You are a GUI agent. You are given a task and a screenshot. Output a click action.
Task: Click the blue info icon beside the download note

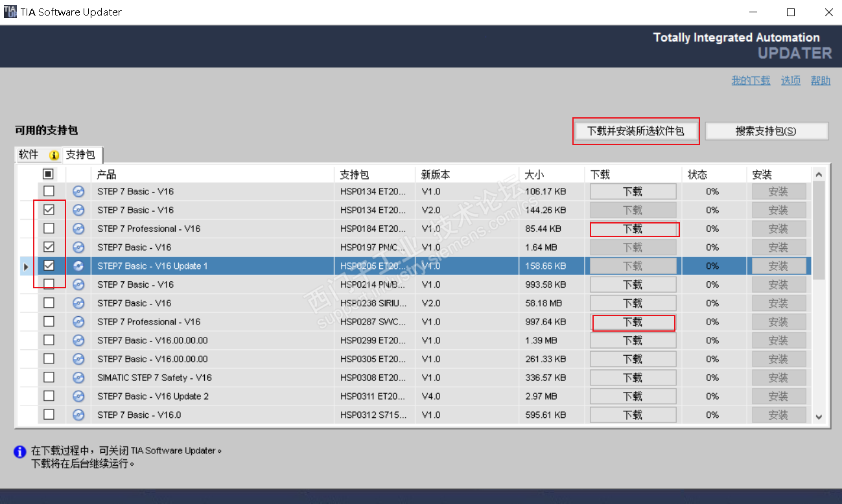20,452
